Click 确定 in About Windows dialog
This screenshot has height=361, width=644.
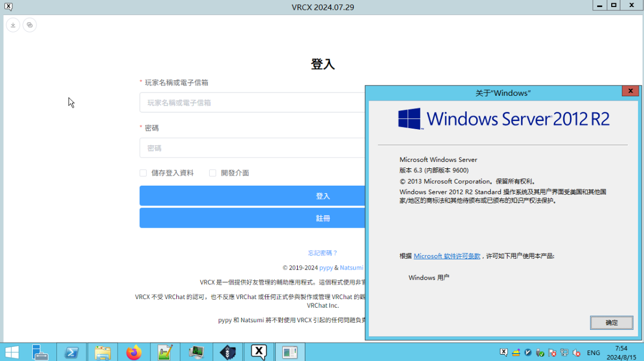(612, 323)
